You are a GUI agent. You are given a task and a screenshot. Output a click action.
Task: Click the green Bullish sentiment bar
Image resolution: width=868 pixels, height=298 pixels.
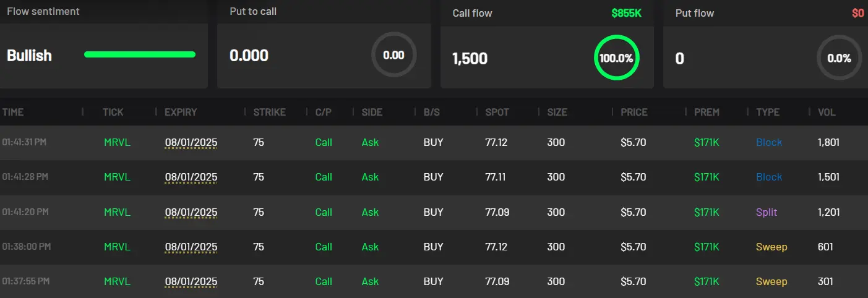click(140, 54)
